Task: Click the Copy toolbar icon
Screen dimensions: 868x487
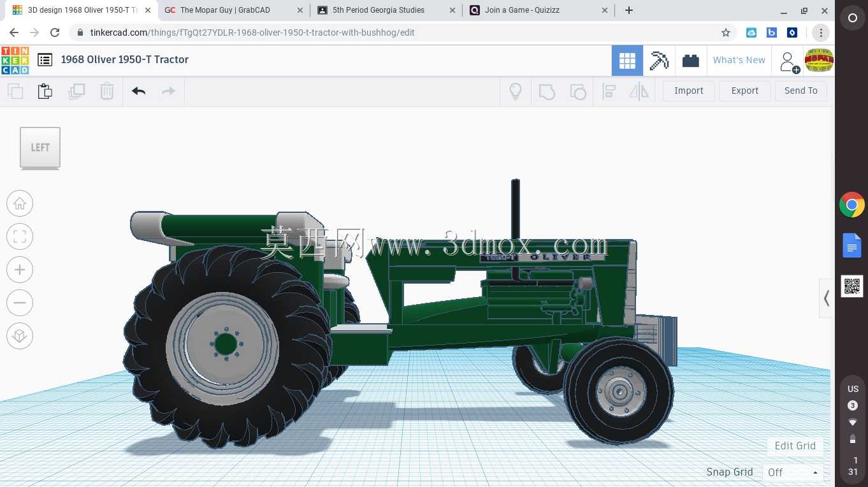Action: point(15,91)
